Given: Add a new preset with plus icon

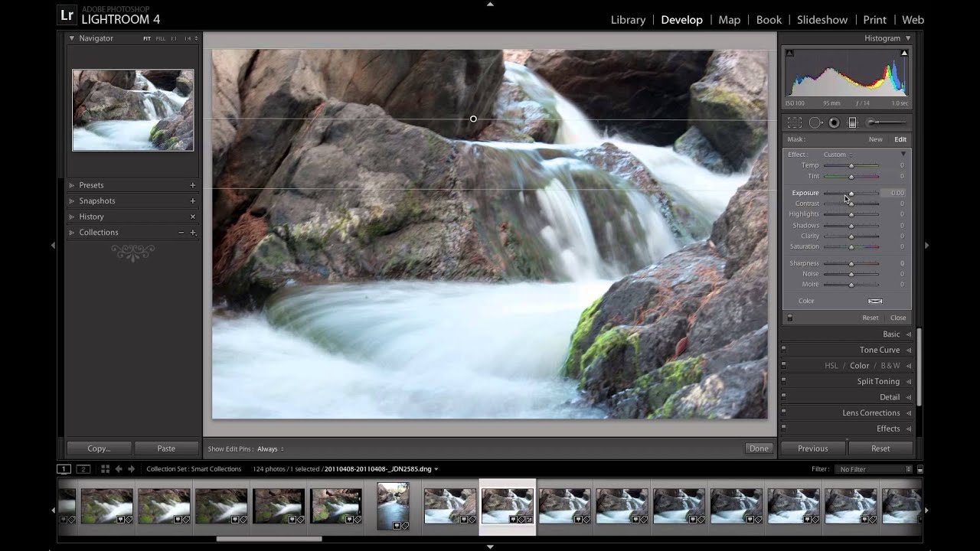Looking at the screenshot, I should coord(193,185).
